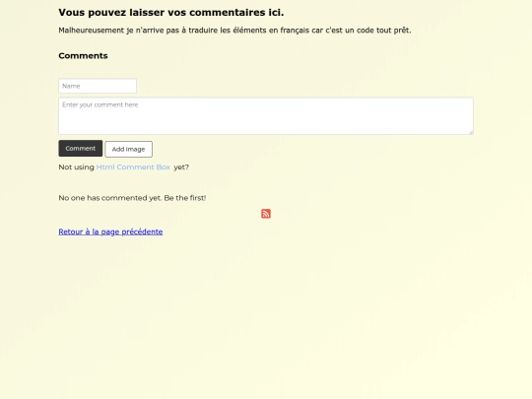Submit with the Comment button
532x399 pixels.
click(x=81, y=148)
